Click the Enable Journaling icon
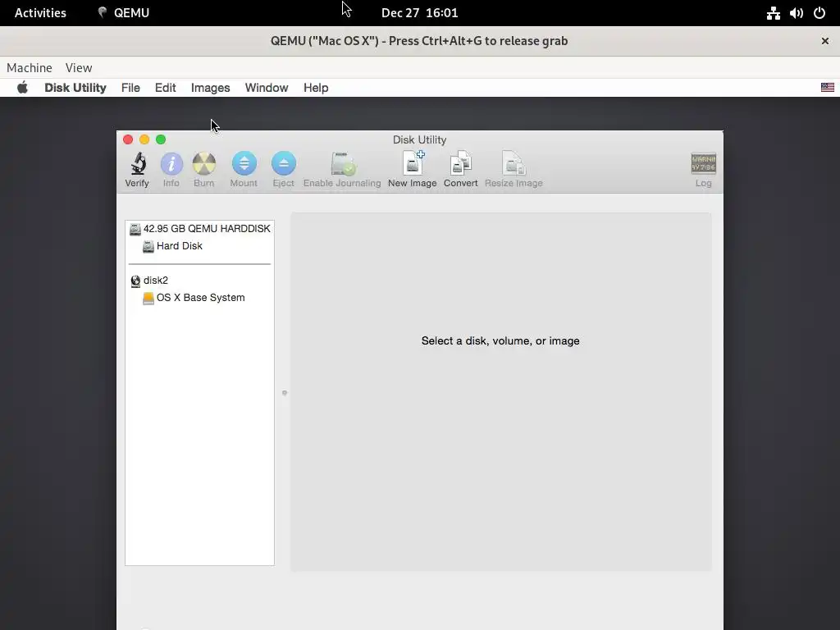The height and width of the screenshot is (630, 840). pos(343,164)
